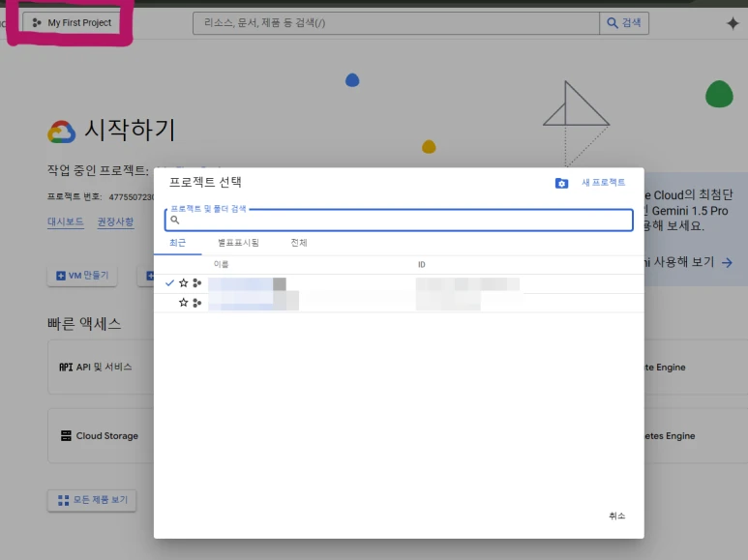Click the plus icon in VM 만들기

61,276
